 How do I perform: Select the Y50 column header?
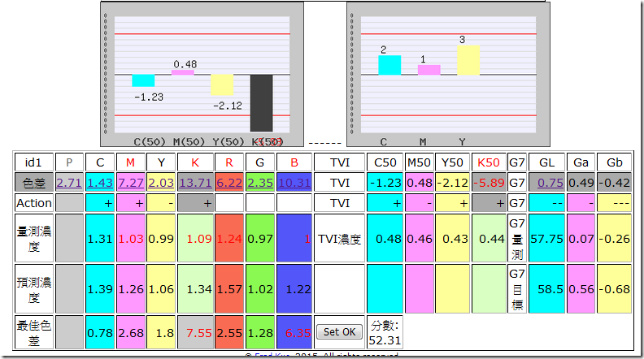click(452, 162)
